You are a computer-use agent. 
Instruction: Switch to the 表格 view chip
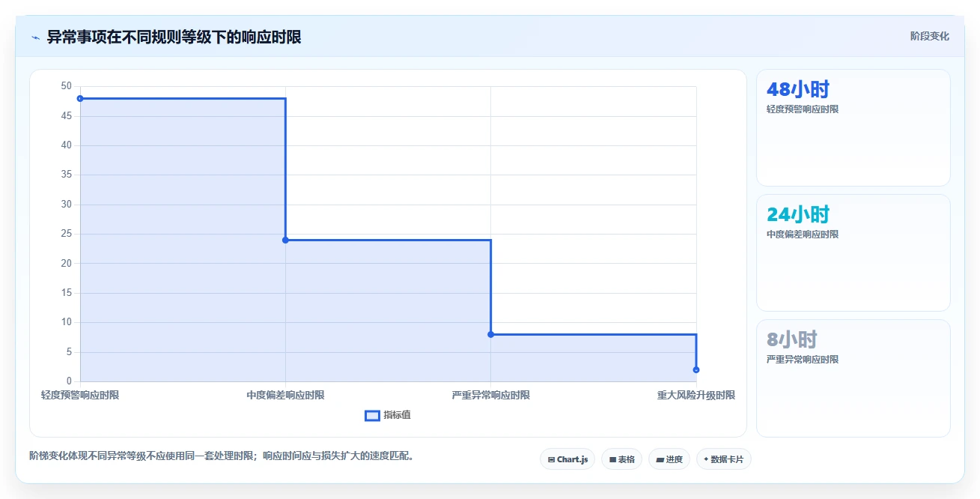[x=621, y=459]
